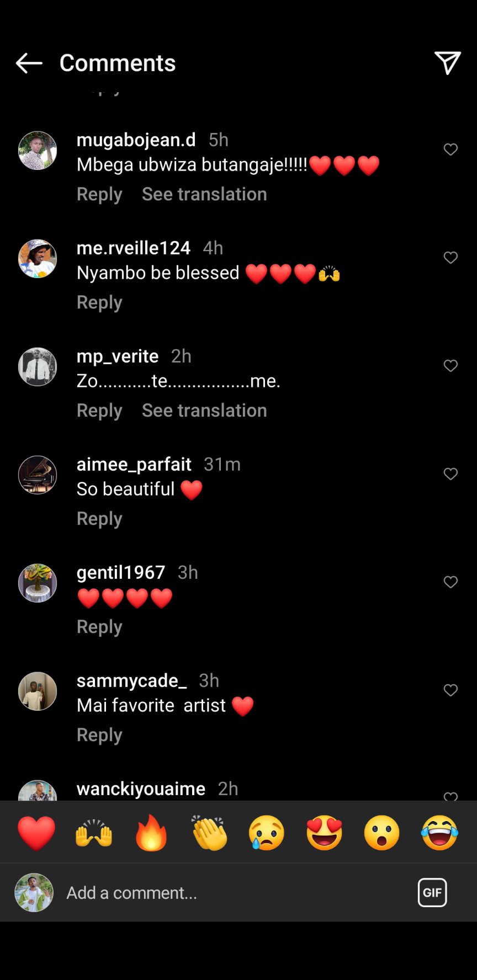The width and height of the screenshot is (477, 980).
Task: Insert the raised hands quick emoji
Action: point(94,833)
